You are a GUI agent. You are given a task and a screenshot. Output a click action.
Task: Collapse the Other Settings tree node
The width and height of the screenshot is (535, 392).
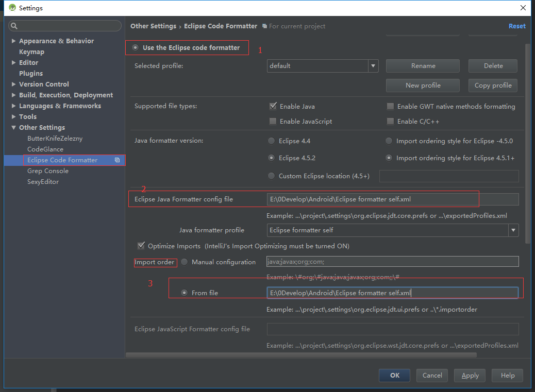[13, 127]
